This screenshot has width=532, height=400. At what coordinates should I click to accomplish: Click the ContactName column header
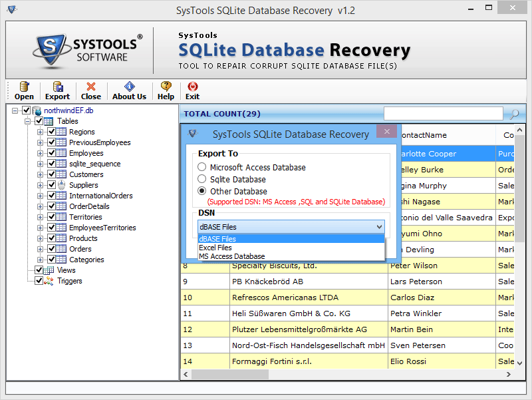448,135
